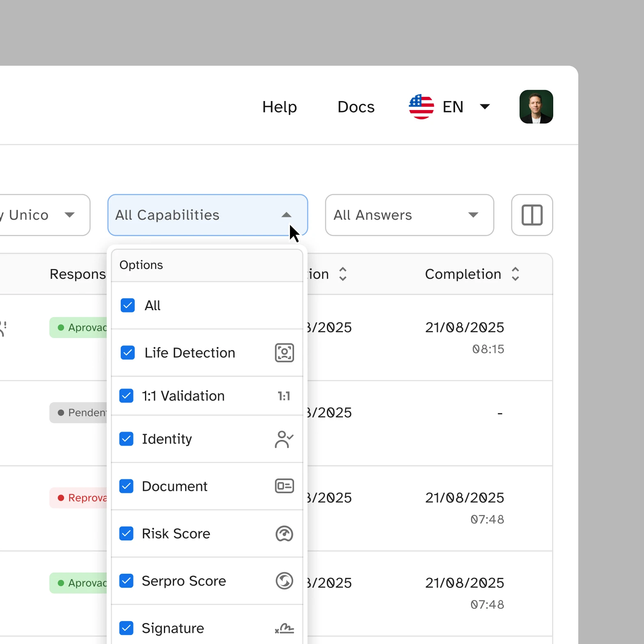The height and width of the screenshot is (644, 644).
Task: Select the Identity option label
Action: (167, 439)
